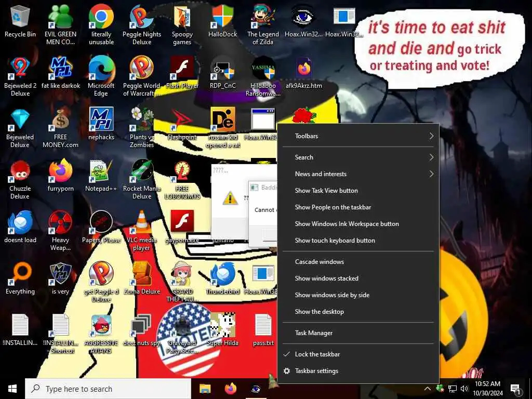The height and width of the screenshot is (399, 532).
Task: Open clock showing 10:52 AM
Action: point(487,389)
